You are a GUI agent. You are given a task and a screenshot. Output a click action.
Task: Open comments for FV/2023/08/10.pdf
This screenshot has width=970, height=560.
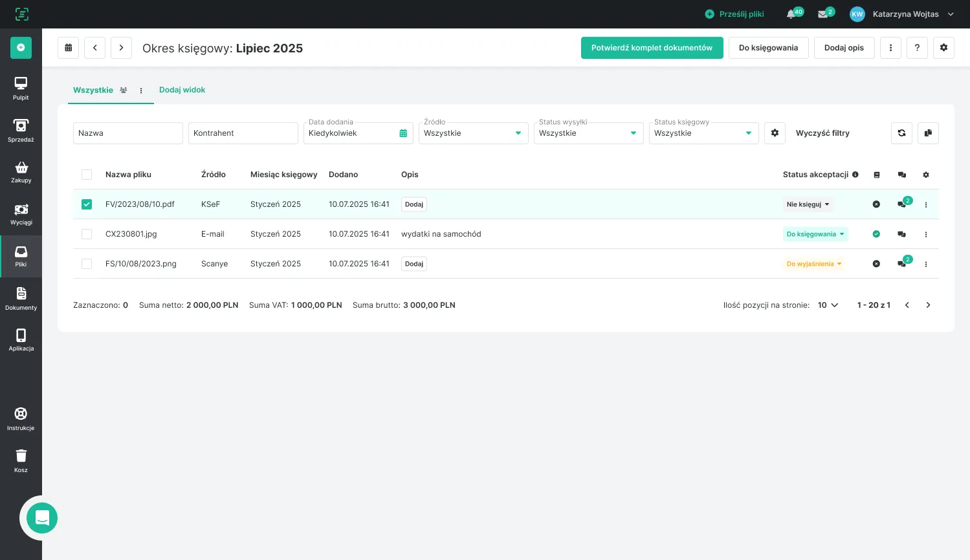coord(902,204)
